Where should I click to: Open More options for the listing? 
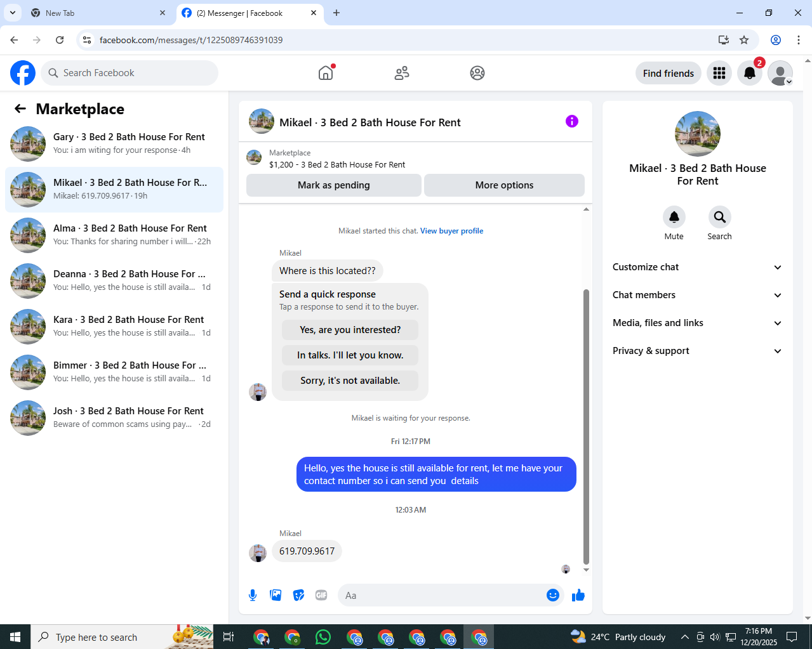504,185
